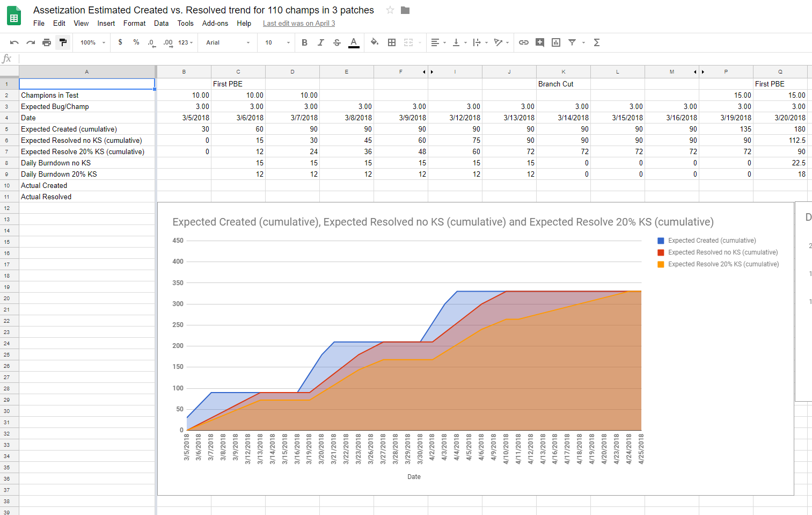The height and width of the screenshot is (515, 812).
Task: Click the Functions sigma icon
Action: pos(596,42)
